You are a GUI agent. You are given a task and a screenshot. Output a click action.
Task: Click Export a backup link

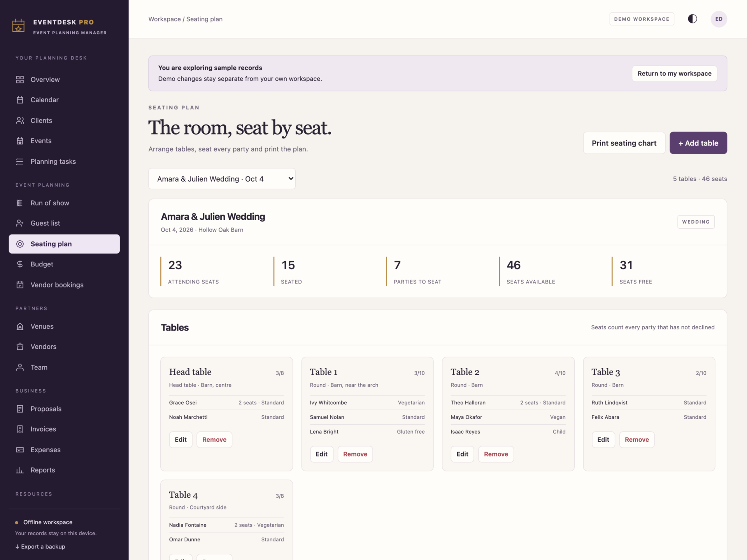40,547
